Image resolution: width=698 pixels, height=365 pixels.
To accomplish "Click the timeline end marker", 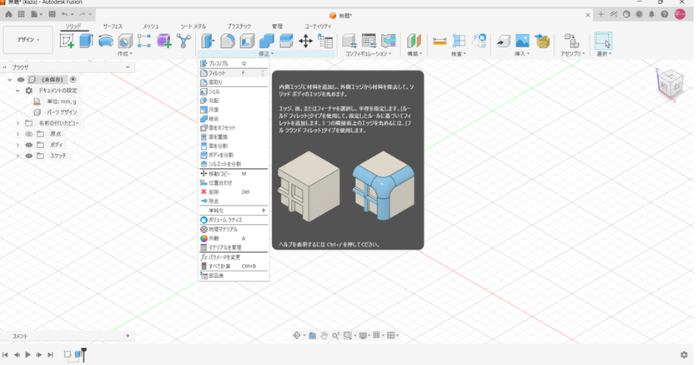I will (x=84, y=355).
